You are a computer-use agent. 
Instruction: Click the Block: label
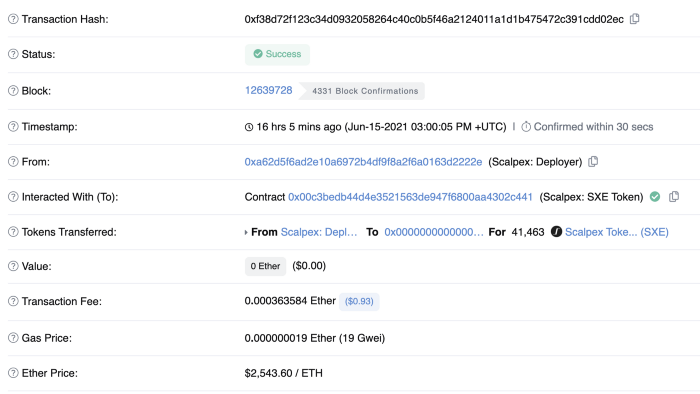pyautogui.click(x=37, y=91)
